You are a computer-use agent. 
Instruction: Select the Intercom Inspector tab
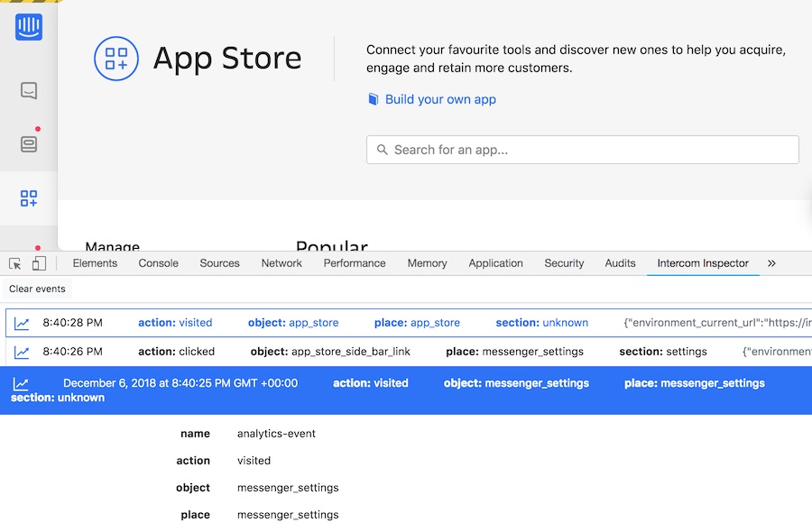click(x=703, y=263)
